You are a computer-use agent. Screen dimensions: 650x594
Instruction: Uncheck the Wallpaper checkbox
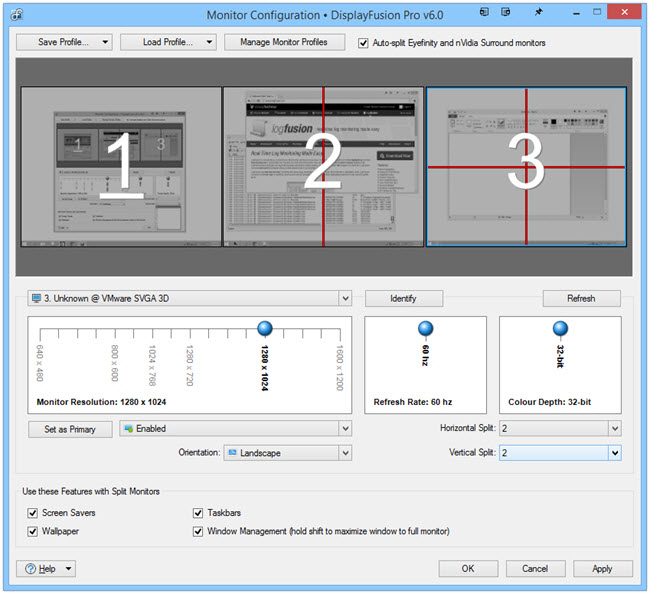point(32,531)
